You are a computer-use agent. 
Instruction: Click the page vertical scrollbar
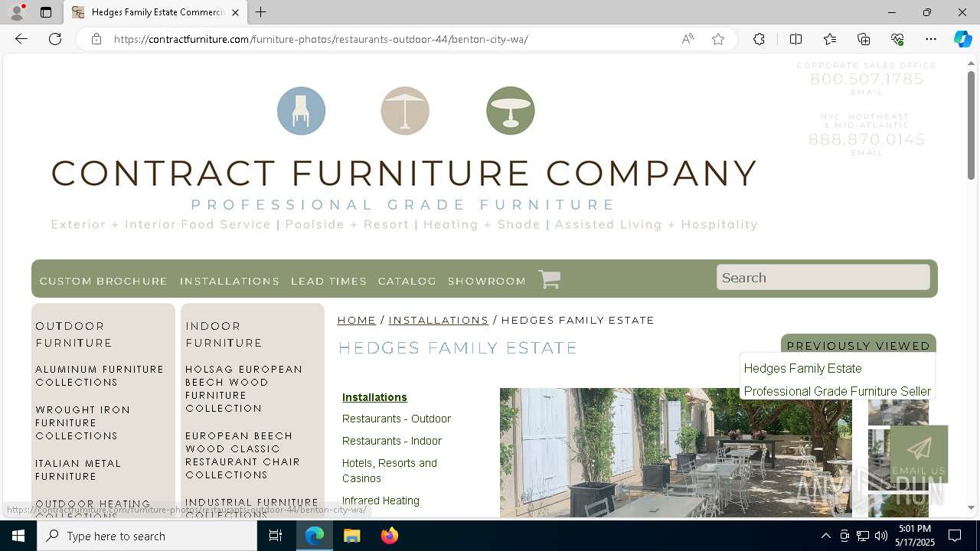972,283
